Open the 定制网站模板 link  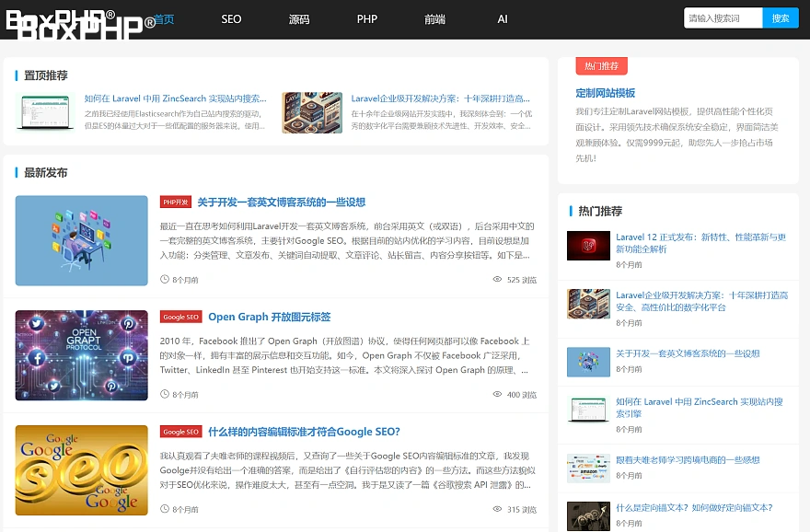(605, 93)
